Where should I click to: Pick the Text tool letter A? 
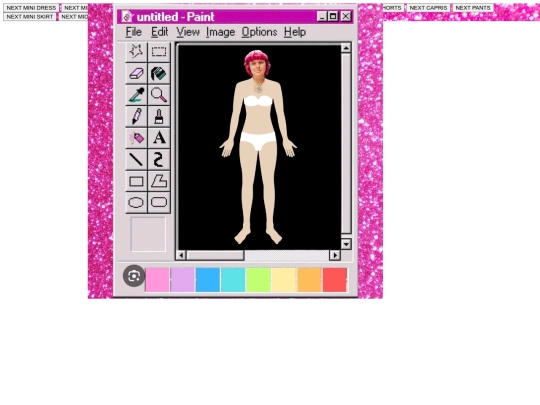pyautogui.click(x=159, y=138)
